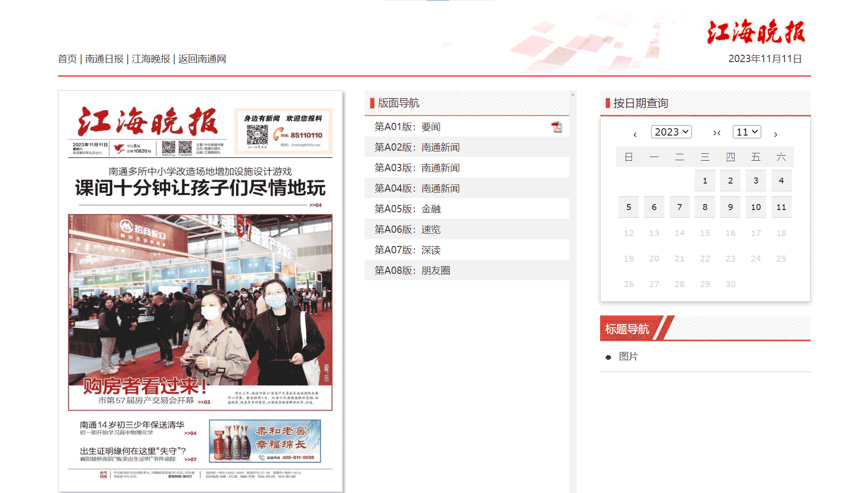This screenshot has width=868, height=493.
Task: Click the liquor advertisement on front page
Action: (265, 441)
